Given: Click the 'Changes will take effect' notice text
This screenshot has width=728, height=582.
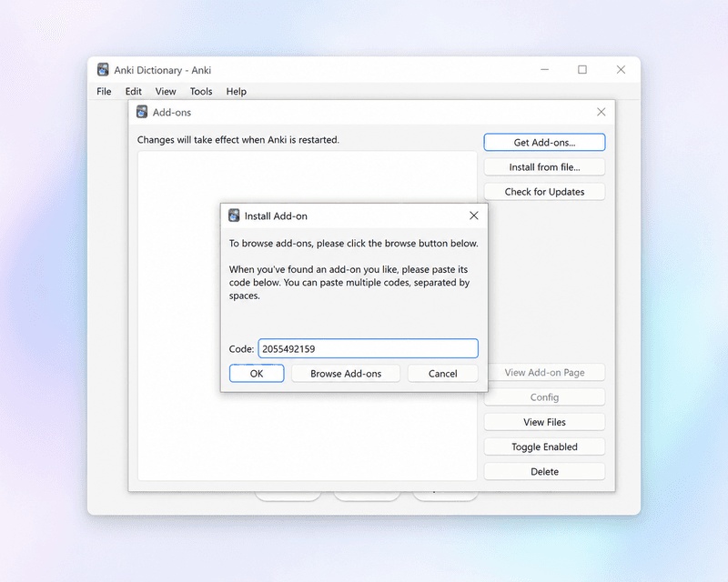Looking at the screenshot, I should [x=238, y=140].
